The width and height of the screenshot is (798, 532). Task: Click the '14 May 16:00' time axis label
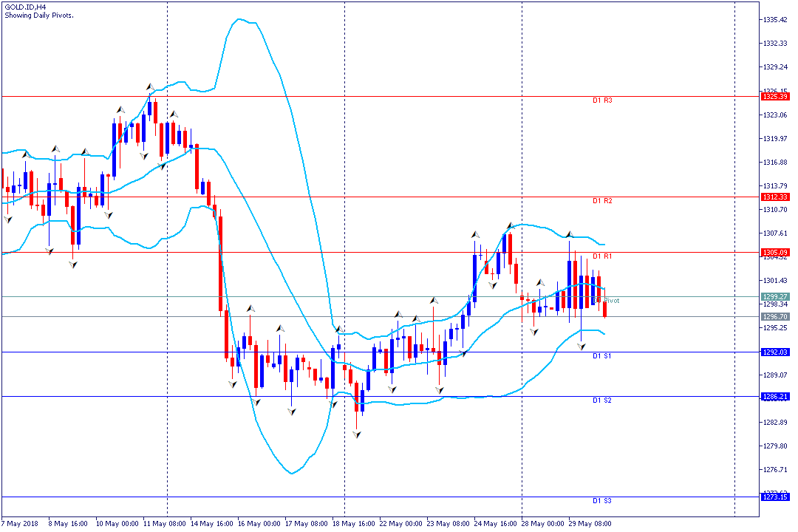pyautogui.click(x=212, y=523)
